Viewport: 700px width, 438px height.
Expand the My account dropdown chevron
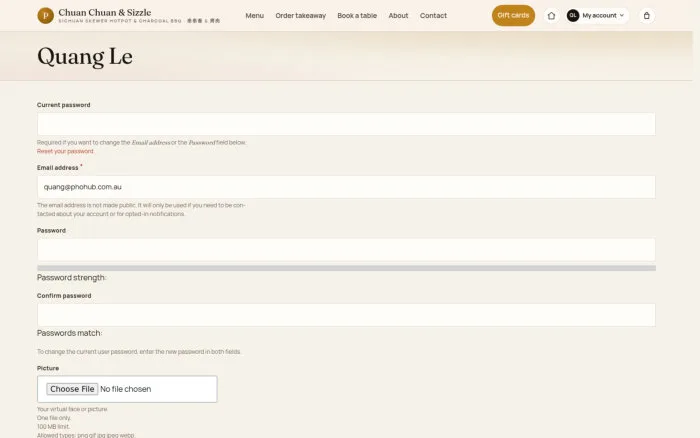point(621,16)
